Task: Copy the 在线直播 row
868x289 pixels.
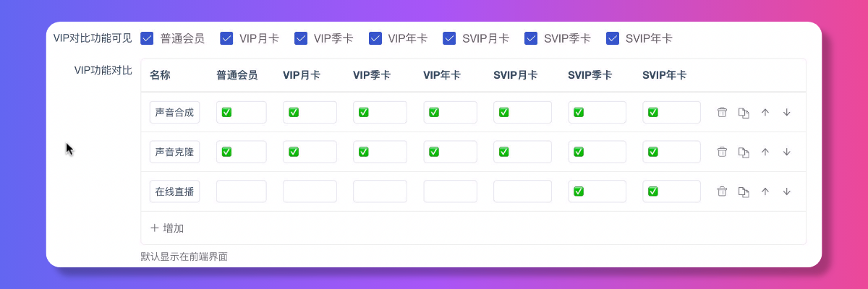Action: 743,191
